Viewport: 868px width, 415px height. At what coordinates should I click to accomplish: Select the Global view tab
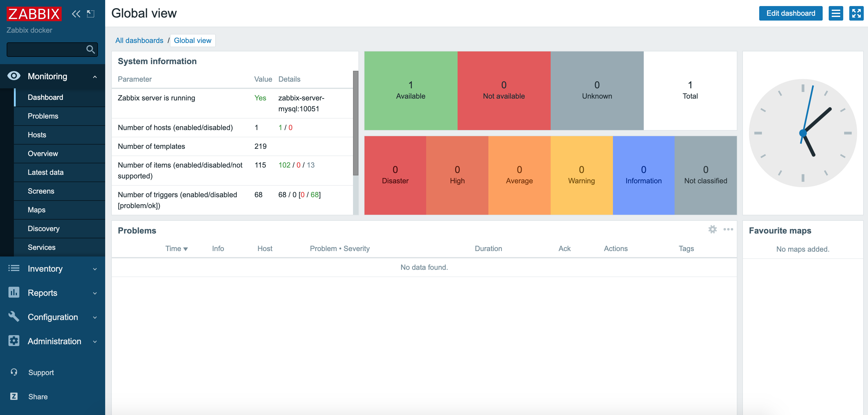(193, 41)
